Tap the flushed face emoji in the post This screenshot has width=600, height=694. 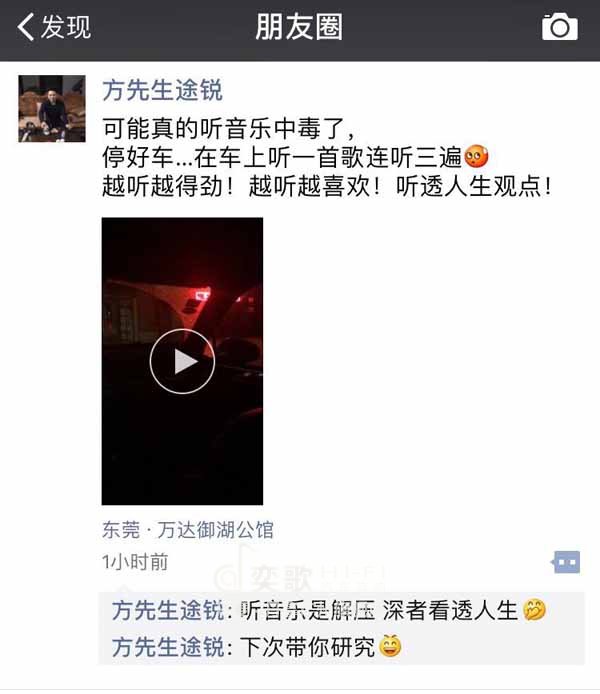477,156
